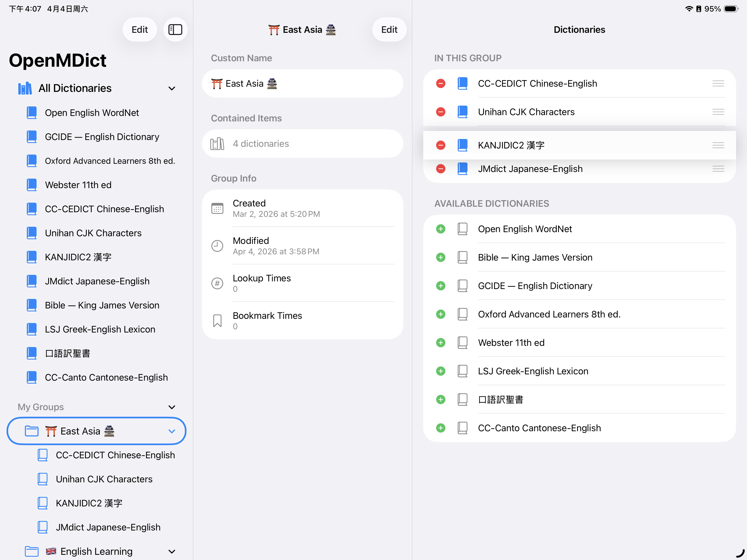
Task: Add Webster 11th ed with plus icon
Action: click(440, 343)
